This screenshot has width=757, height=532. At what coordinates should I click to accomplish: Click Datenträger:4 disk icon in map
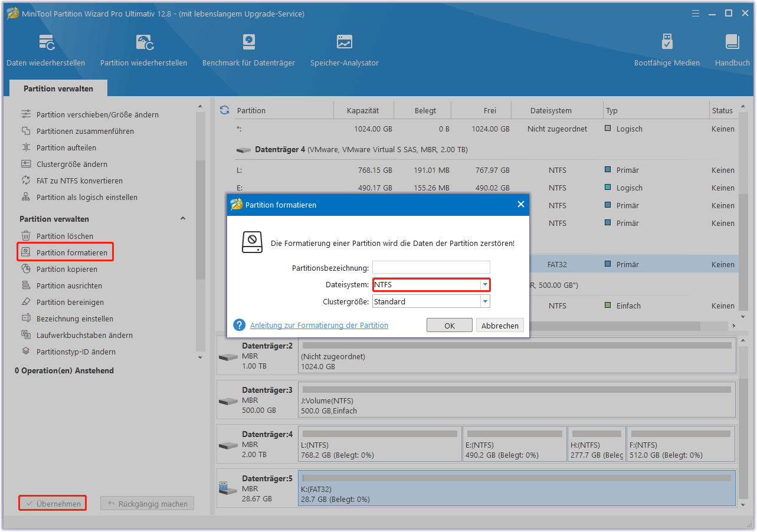pos(227,444)
